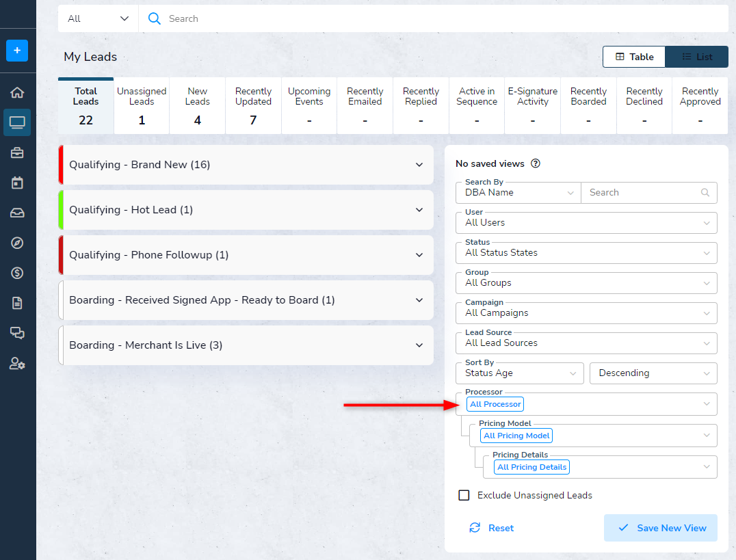Open the Leads monitor icon in sidebar
The height and width of the screenshot is (560, 736).
[17, 122]
